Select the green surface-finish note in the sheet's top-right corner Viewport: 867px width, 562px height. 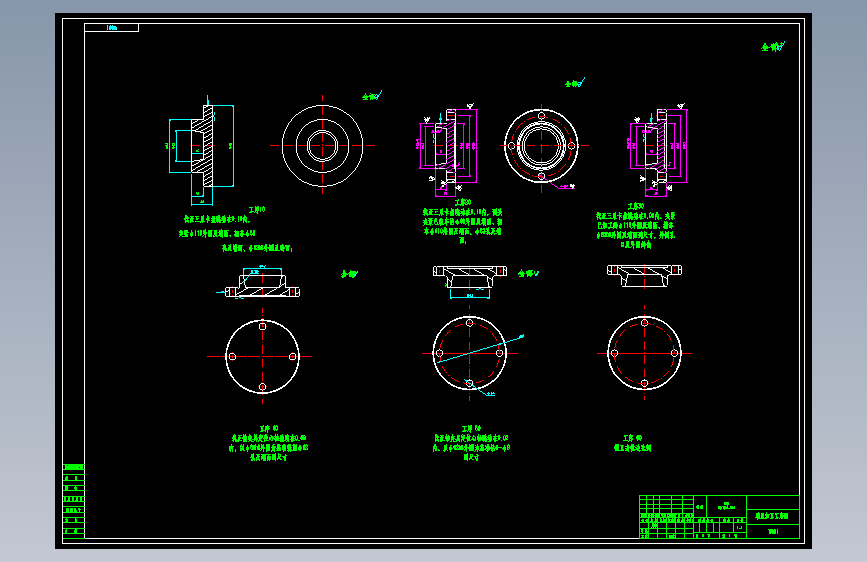(x=773, y=47)
